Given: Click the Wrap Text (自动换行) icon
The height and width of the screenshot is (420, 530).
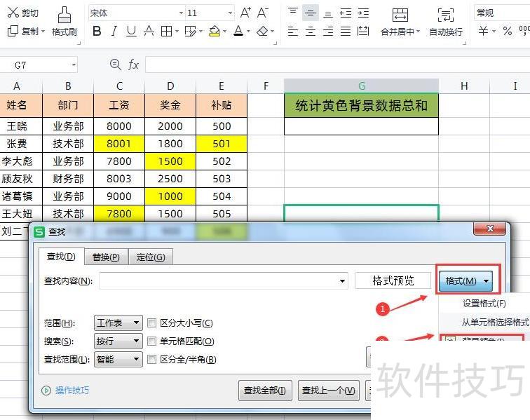Looking at the screenshot, I should pos(445,15).
